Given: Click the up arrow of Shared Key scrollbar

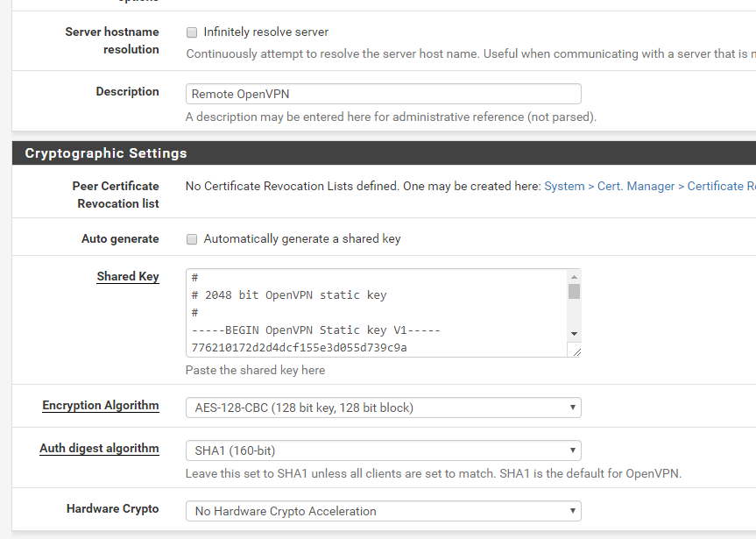Looking at the screenshot, I should point(574,276).
